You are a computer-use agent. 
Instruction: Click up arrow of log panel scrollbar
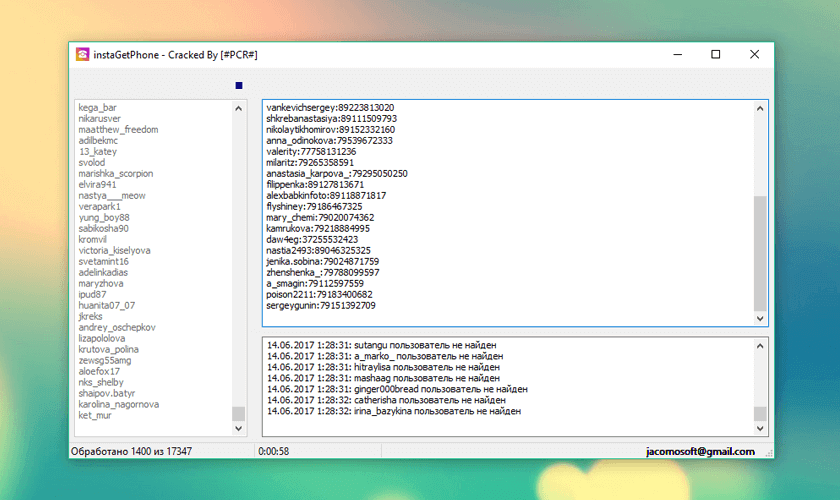[x=760, y=346]
